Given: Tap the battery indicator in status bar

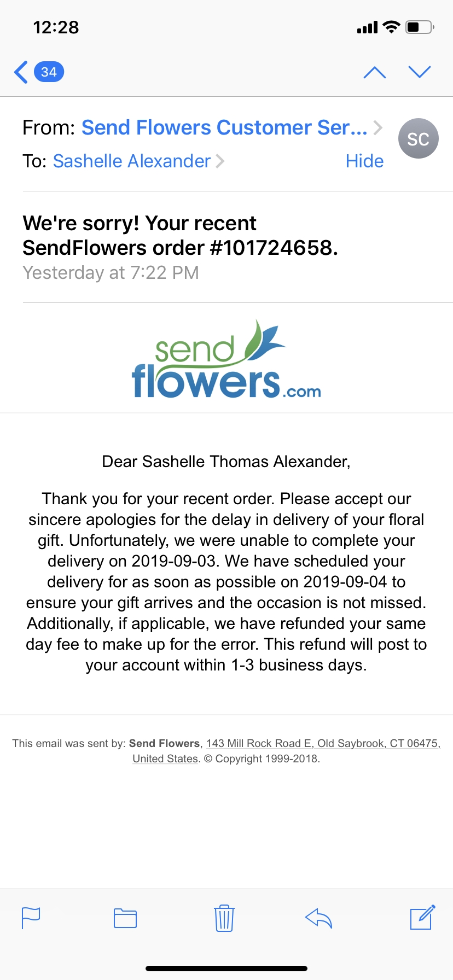Looking at the screenshot, I should [418, 27].
